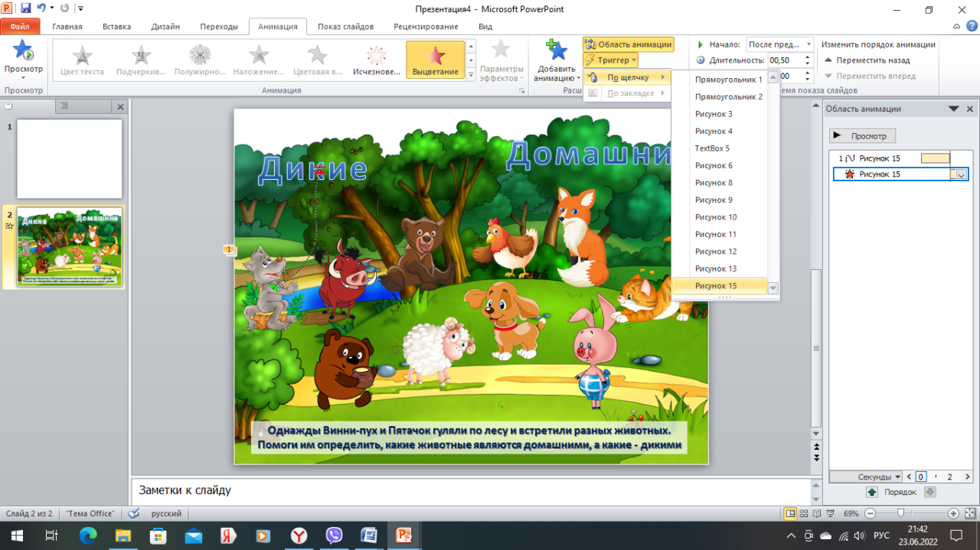Move animation up with Порядок green arrow
The image size is (980, 550).
[872, 492]
